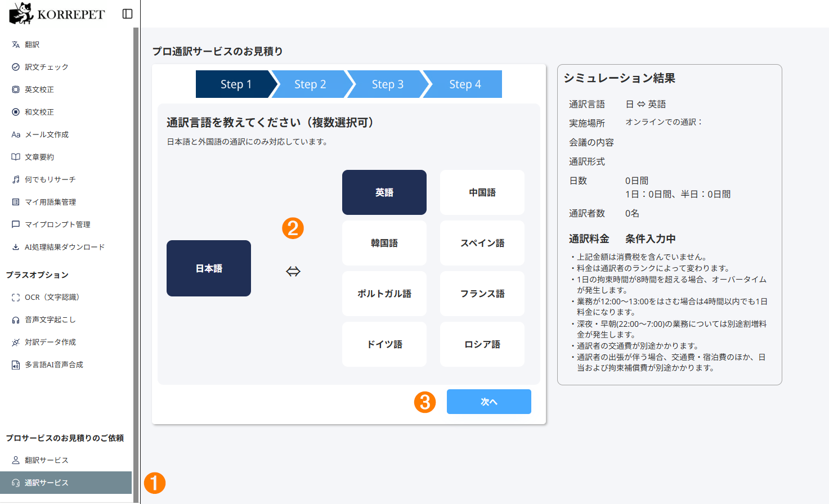The height and width of the screenshot is (504, 829).
Task: Deselect the 英語 language option
Action: (384, 192)
